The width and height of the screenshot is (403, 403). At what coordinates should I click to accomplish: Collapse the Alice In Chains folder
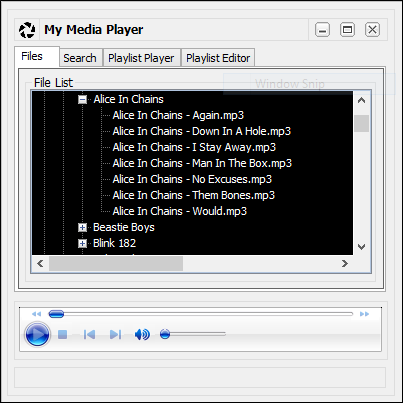click(x=82, y=99)
